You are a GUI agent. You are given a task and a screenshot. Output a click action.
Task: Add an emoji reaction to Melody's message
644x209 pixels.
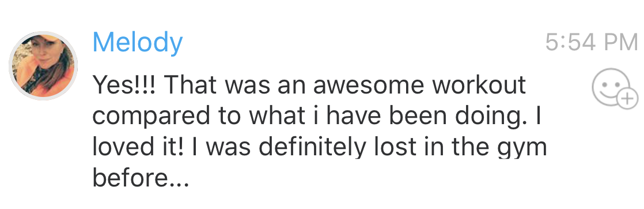615,88
